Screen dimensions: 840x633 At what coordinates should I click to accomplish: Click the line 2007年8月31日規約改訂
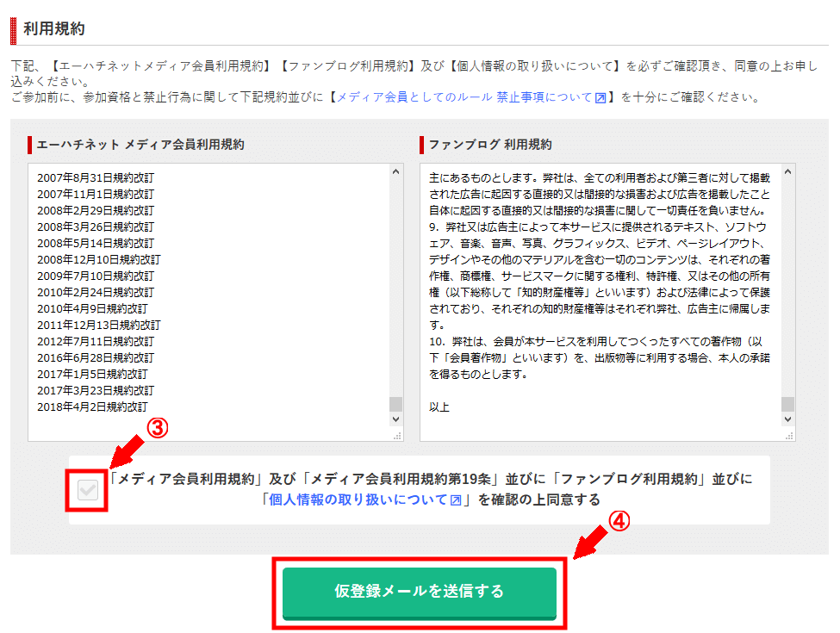click(x=96, y=177)
